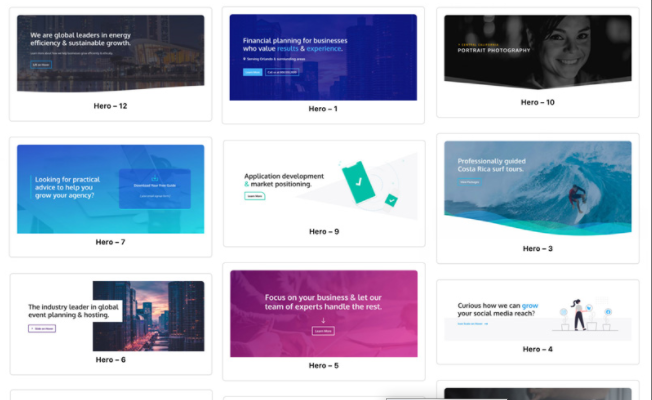The height and width of the screenshot is (400, 652).
Task: Click the down arrow icon in Hero – 5
Action: pos(323,321)
